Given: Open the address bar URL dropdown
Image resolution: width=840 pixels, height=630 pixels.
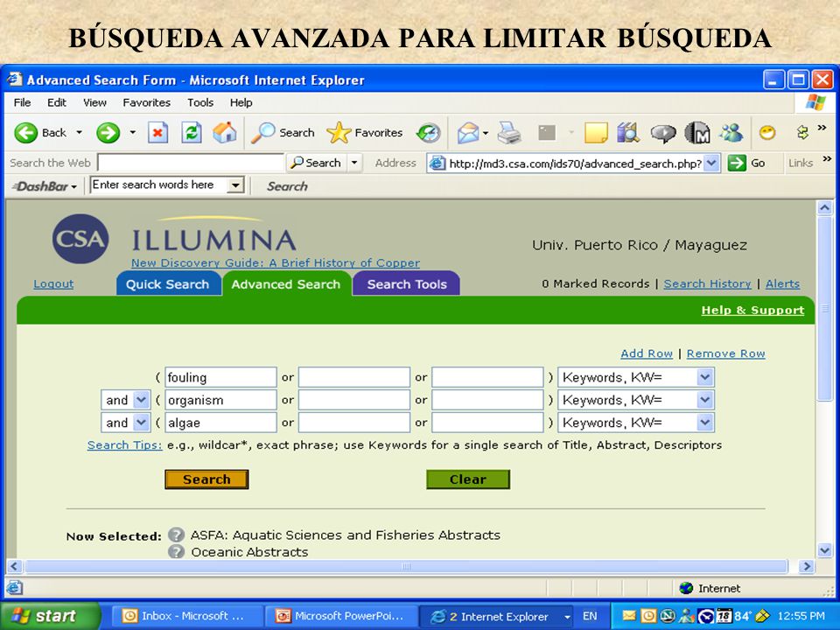Looking at the screenshot, I should click(x=710, y=163).
